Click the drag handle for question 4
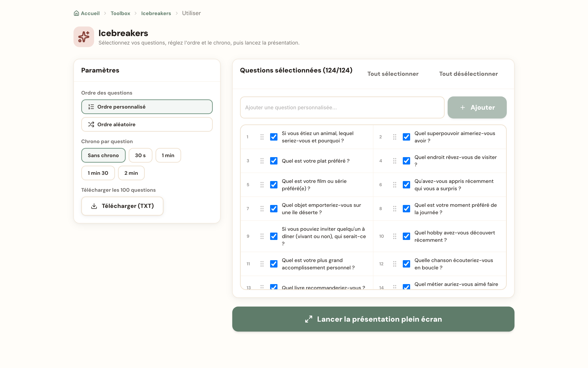 pyautogui.click(x=395, y=161)
